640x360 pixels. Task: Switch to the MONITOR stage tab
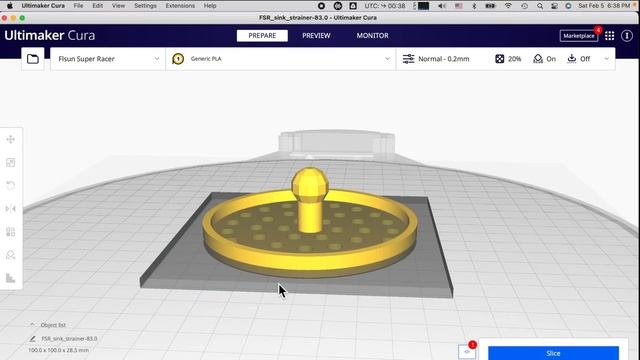click(x=373, y=36)
